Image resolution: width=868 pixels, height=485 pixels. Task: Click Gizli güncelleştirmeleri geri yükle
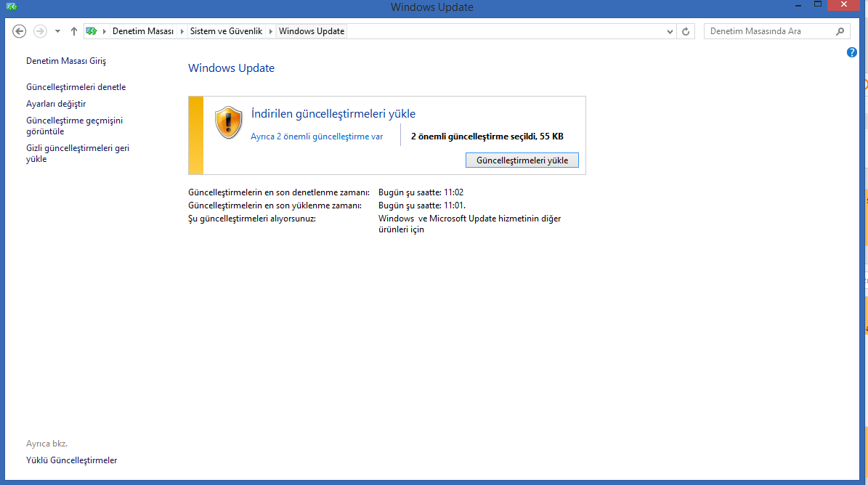78,153
